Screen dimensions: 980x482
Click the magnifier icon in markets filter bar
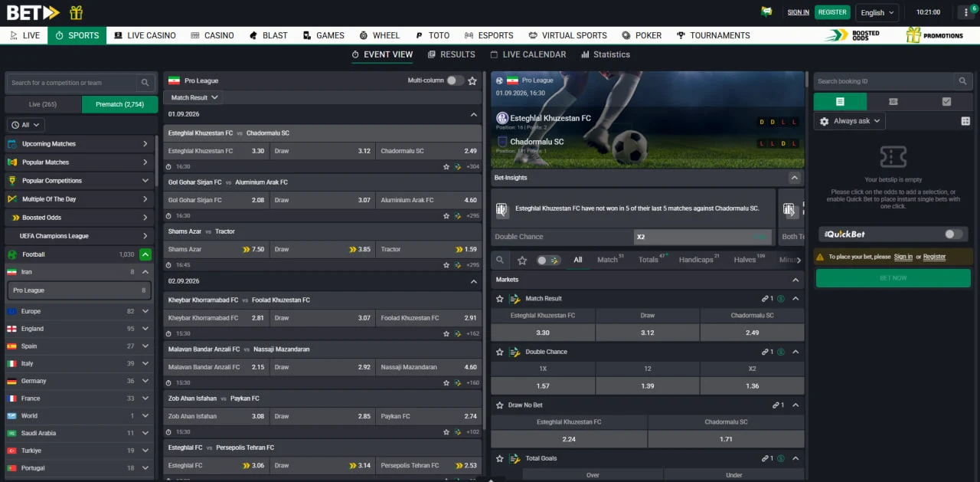(x=500, y=260)
